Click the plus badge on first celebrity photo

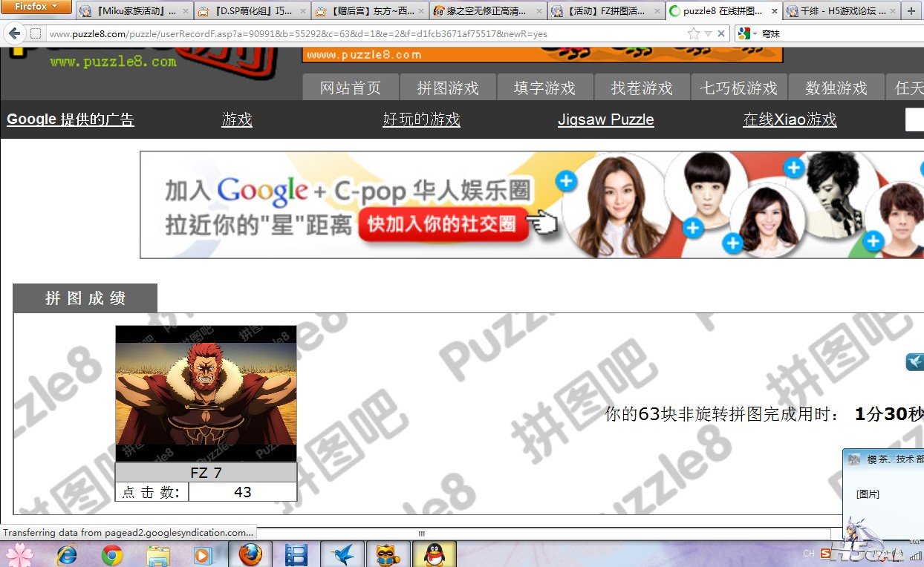coord(566,181)
